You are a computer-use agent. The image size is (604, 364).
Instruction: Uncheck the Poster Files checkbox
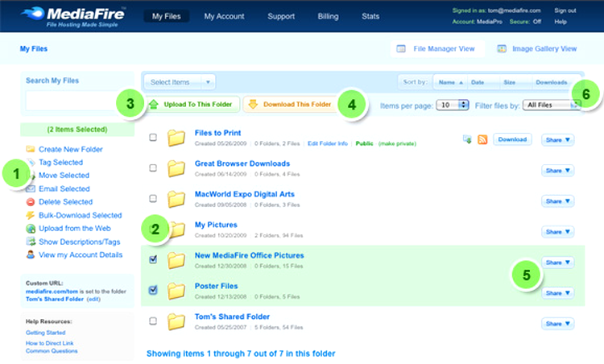(153, 290)
